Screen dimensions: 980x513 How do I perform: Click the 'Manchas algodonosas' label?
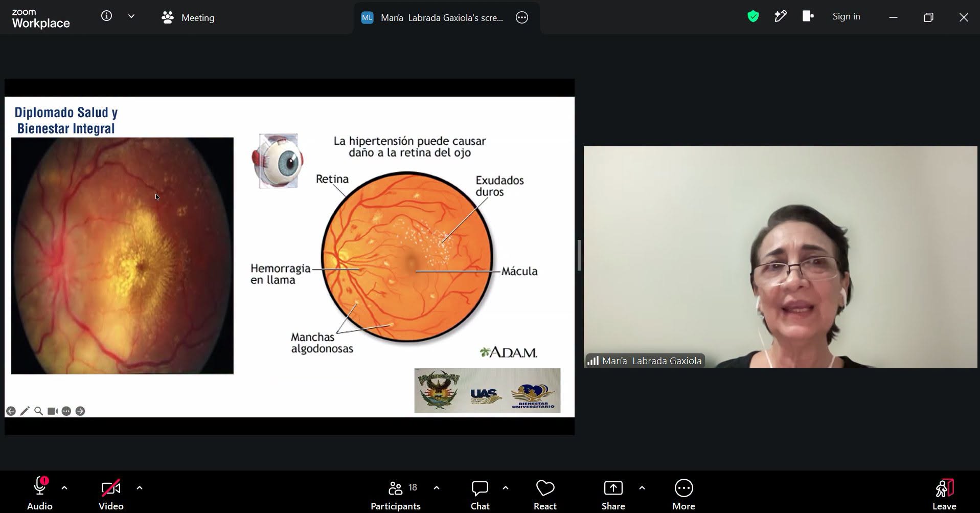pyautogui.click(x=322, y=343)
